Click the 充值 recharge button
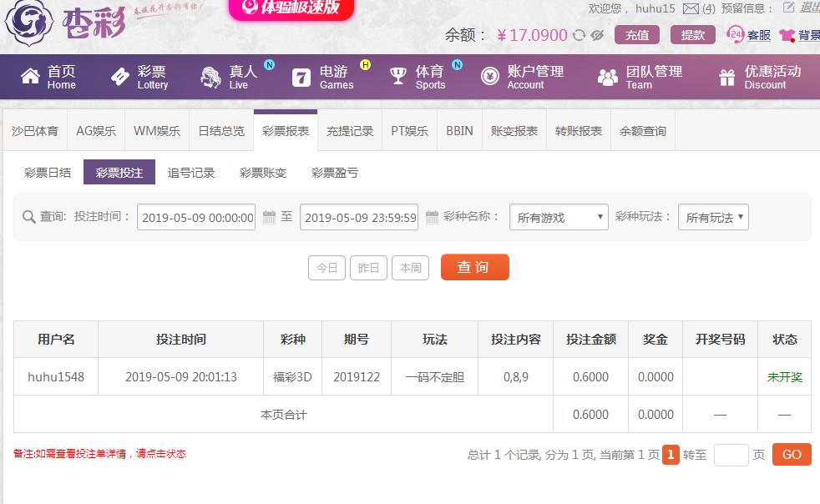Image resolution: width=820 pixels, height=504 pixels. (x=637, y=35)
